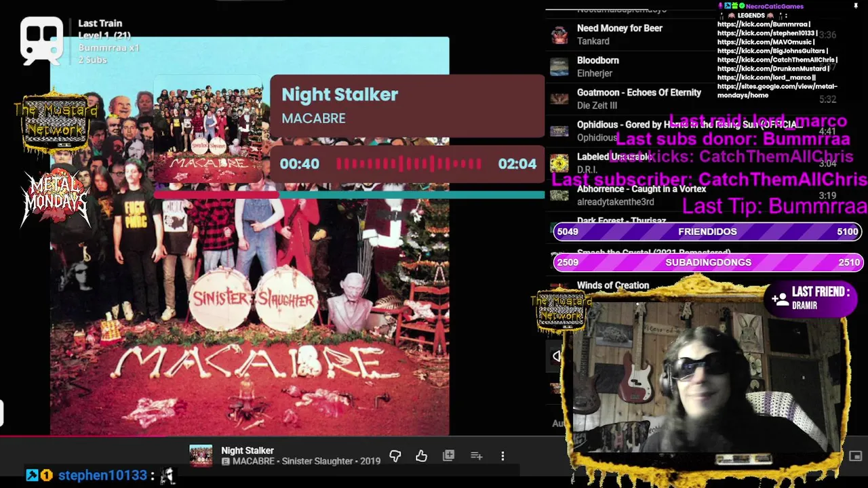
Task: Play 'Need Money for Beer' from the queue
Action: 619,28
